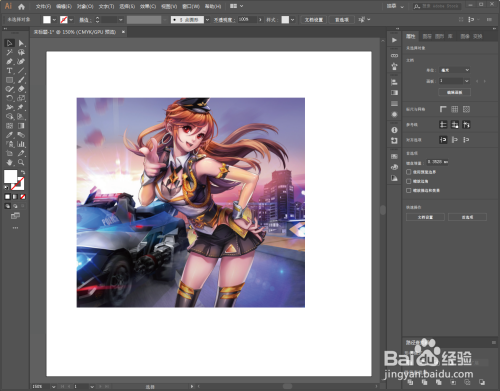Open the fill color dropdown arrow

[x=54, y=20]
